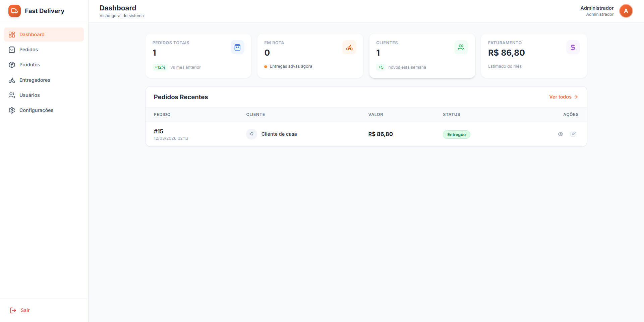Click the customer initial C avatar

click(x=251, y=134)
